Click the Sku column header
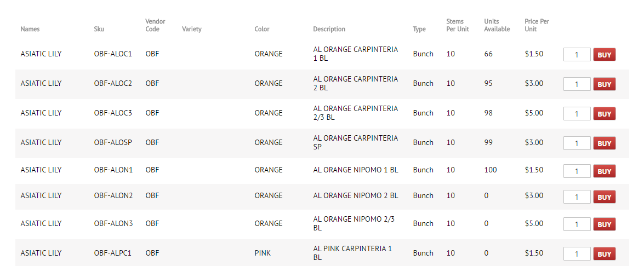Viewport: 644px width, 266px height. [x=99, y=29]
